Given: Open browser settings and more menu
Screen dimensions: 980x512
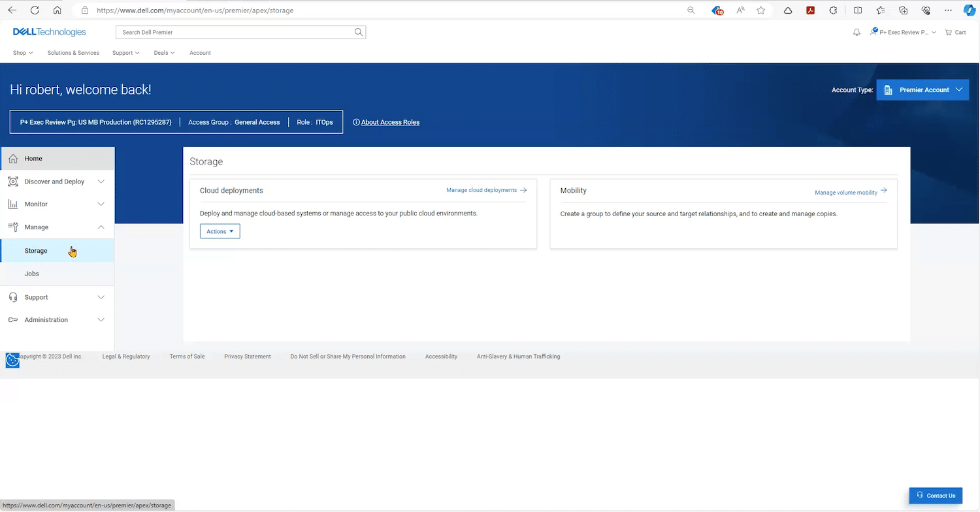Looking at the screenshot, I should pyautogui.click(x=949, y=10).
